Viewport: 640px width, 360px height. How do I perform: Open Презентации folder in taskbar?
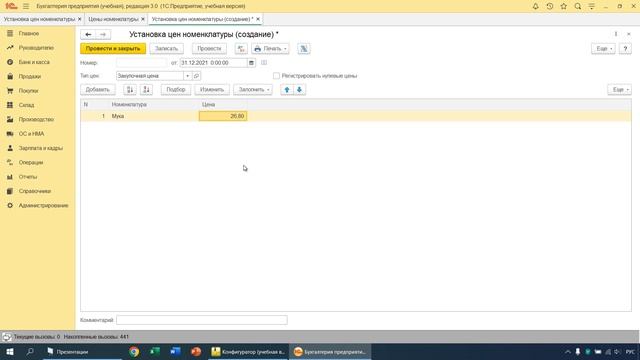82,352
